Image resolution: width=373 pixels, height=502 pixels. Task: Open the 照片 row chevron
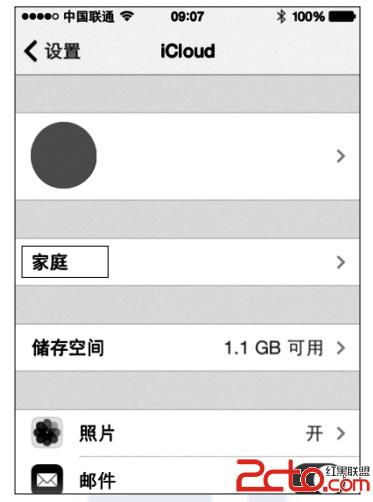click(x=341, y=433)
